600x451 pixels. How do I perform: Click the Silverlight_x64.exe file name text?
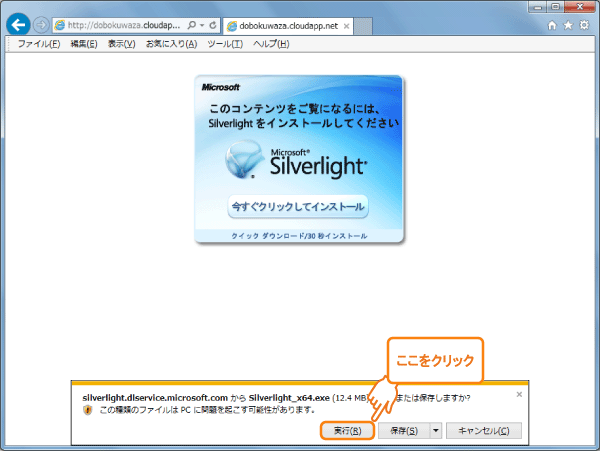click(289, 398)
